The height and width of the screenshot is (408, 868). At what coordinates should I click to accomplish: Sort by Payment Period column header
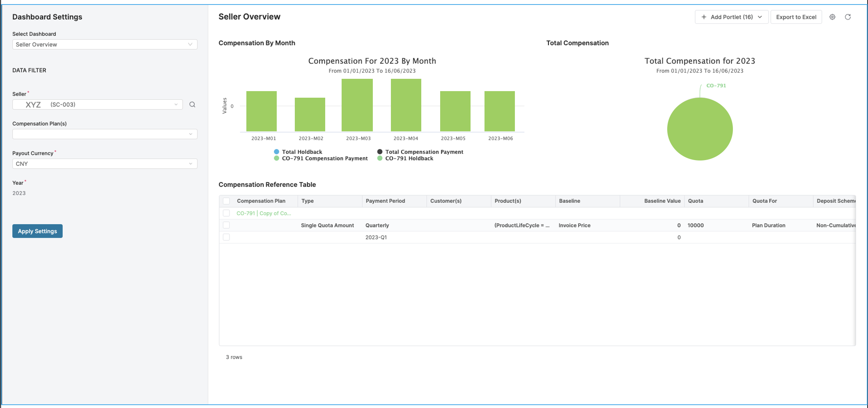pyautogui.click(x=385, y=201)
